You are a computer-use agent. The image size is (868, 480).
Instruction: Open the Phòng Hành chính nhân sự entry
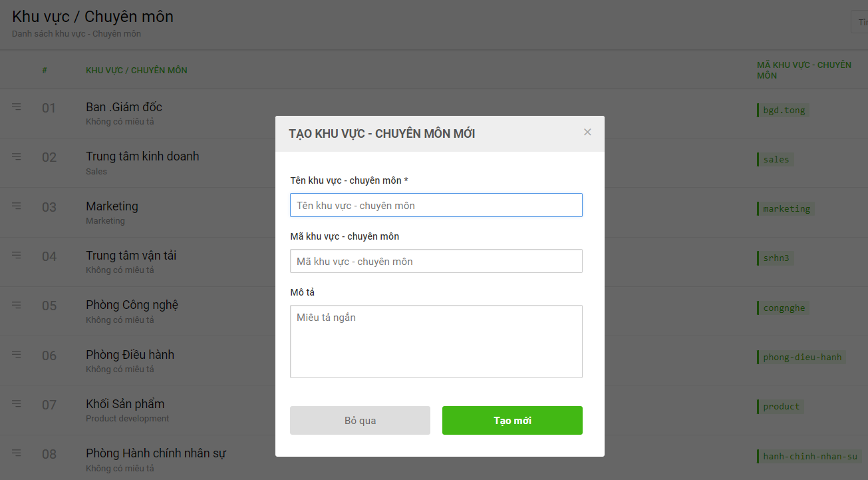point(156,453)
